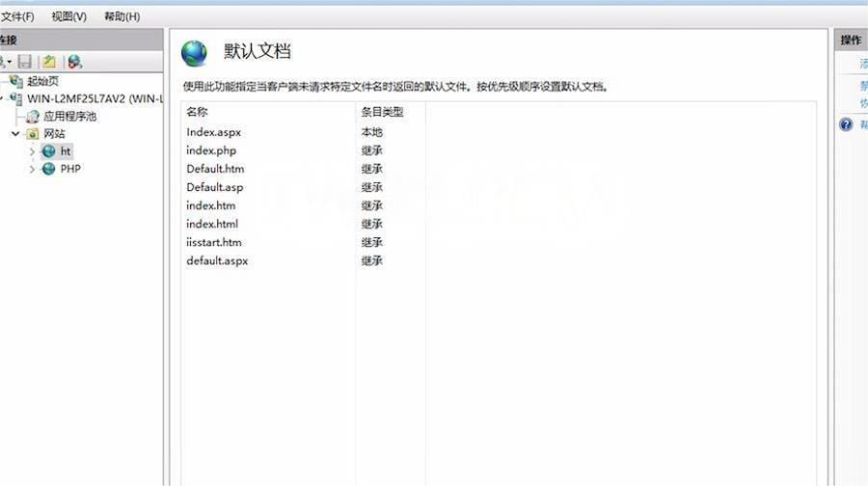Select the 起始页 start page node
Viewport: 868px width, 486px height.
click(x=41, y=81)
